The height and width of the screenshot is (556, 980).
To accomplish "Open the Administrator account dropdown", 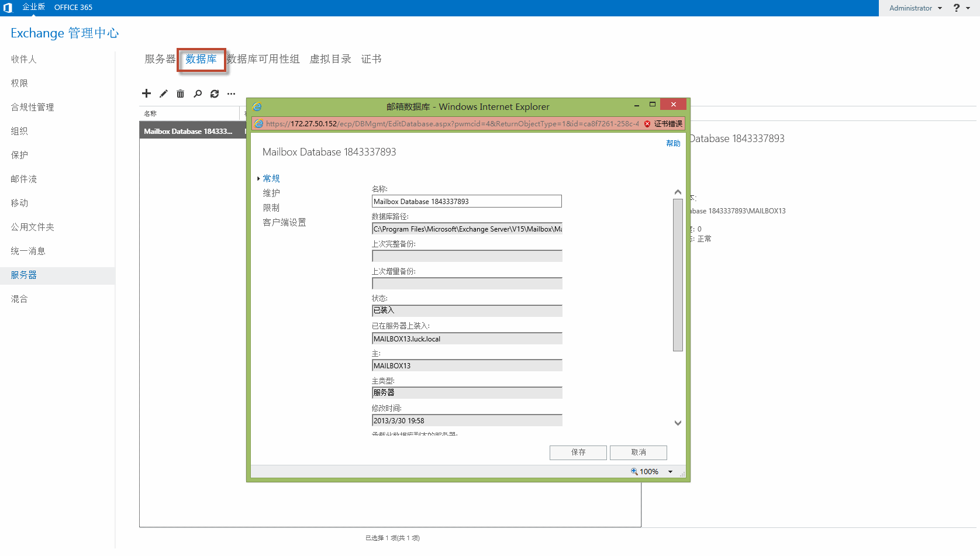I will pyautogui.click(x=916, y=8).
